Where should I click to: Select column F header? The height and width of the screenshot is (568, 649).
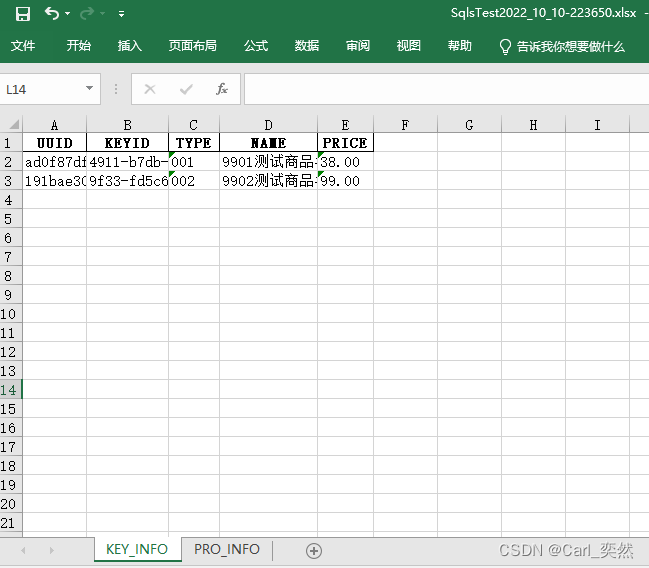click(x=405, y=125)
